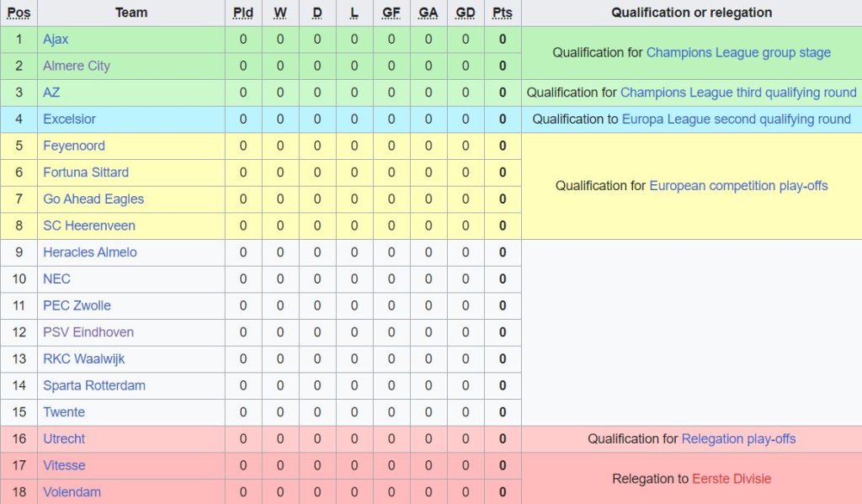Click the Almere City team link

tap(77, 66)
